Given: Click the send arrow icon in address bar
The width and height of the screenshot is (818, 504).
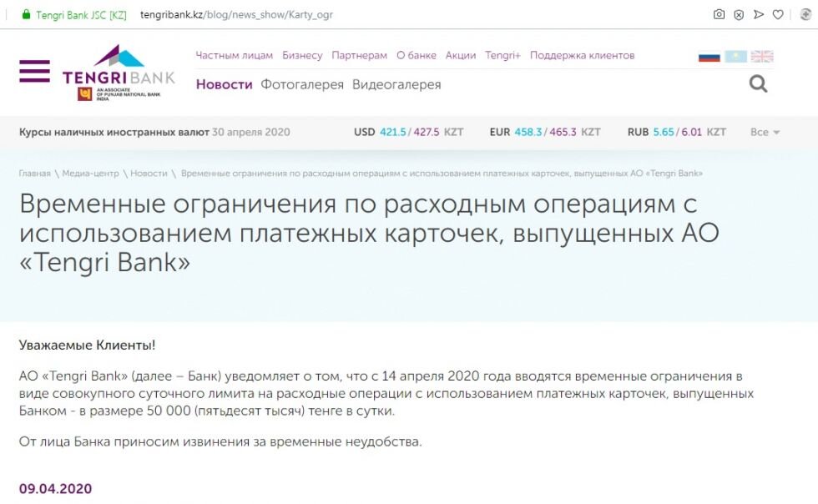Looking at the screenshot, I should click(759, 15).
